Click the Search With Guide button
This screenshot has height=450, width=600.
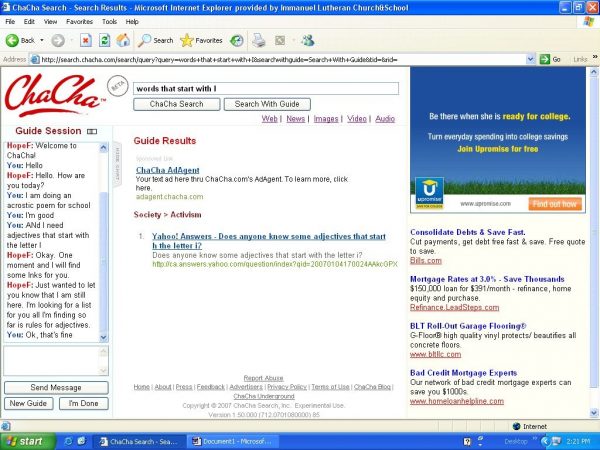pyautogui.click(x=267, y=104)
